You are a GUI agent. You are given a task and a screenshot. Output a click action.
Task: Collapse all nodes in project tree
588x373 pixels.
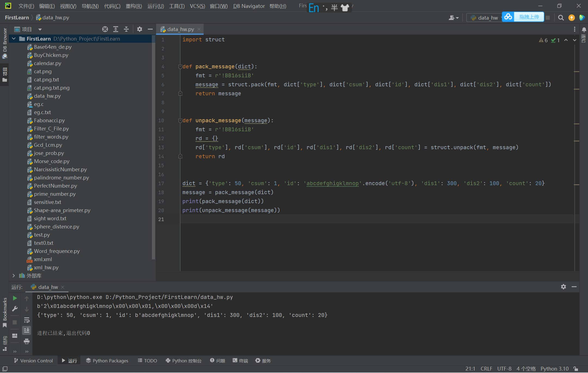(x=126, y=29)
